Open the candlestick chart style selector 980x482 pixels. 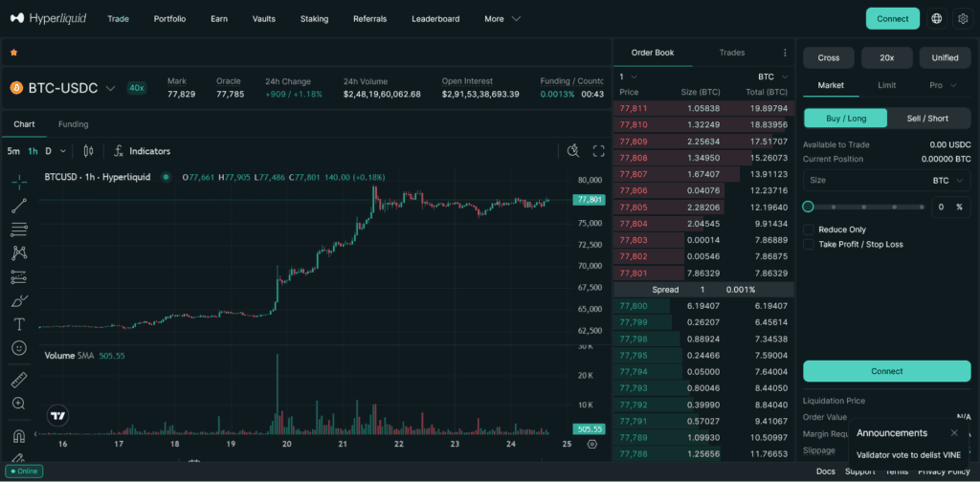coord(88,151)
